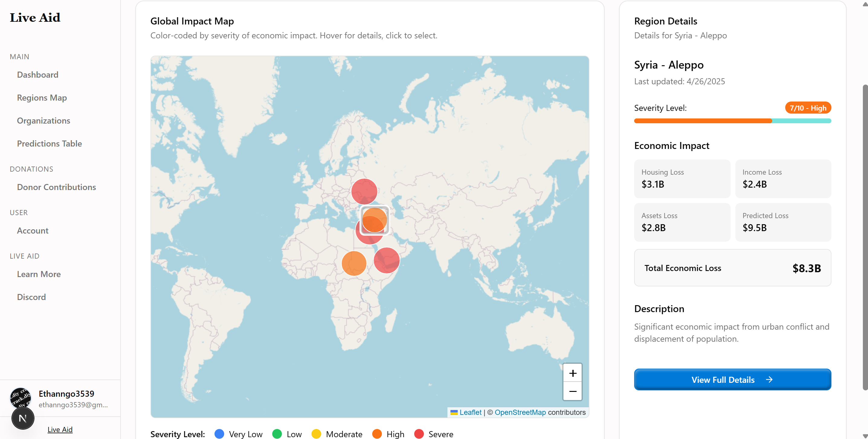
Task: Click the Next.js N badge icon
Action: (x=23, y=418)
